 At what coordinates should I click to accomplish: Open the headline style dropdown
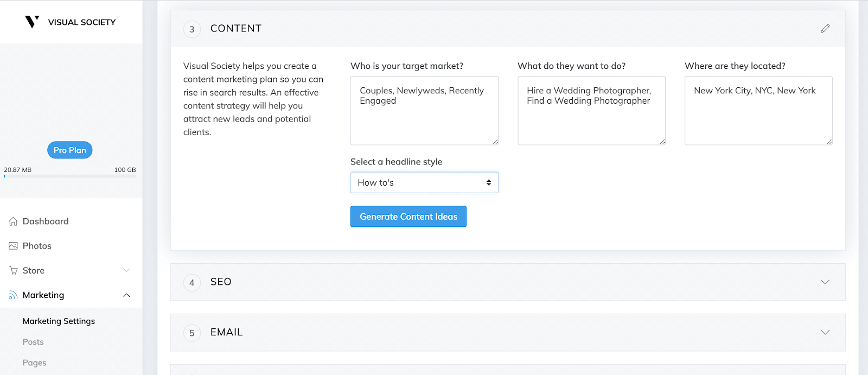click(424, 183)
